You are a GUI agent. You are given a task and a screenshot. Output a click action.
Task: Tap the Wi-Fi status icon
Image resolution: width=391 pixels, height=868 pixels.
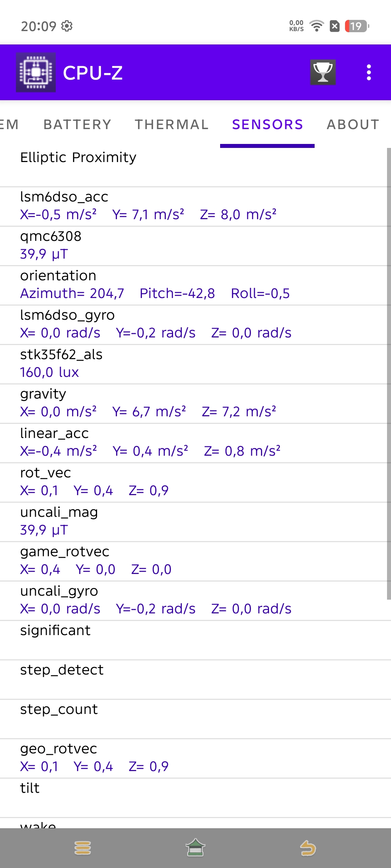pyautogui.click(x=317, y=26)
